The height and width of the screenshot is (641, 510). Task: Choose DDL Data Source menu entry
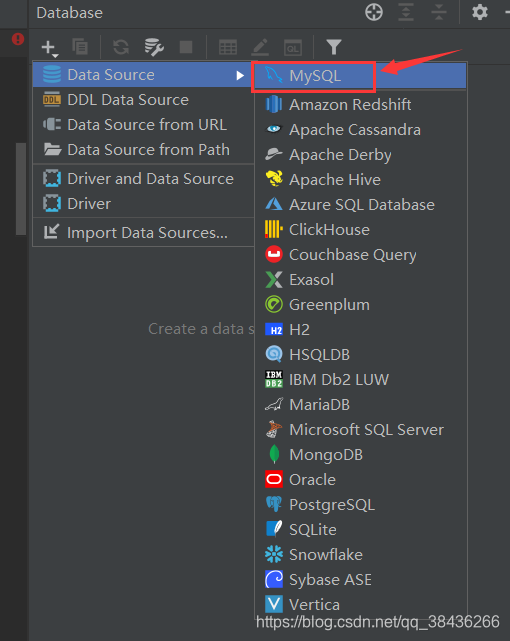pos(143,100)
